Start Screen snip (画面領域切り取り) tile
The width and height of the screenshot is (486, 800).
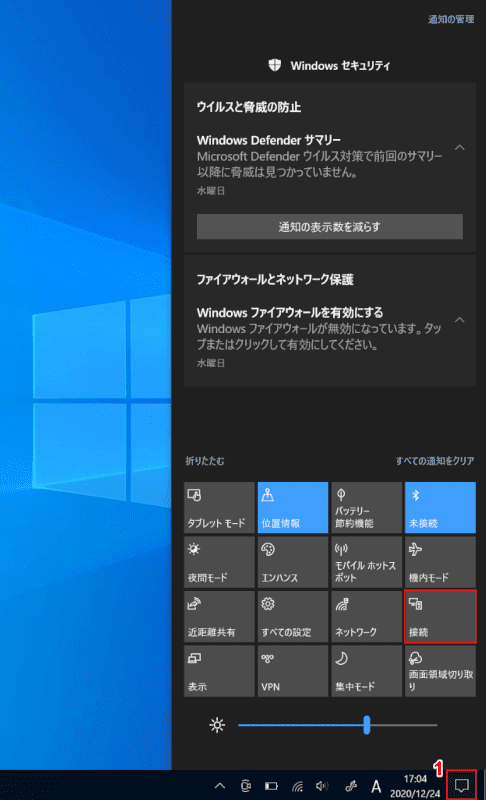[440, 671]
